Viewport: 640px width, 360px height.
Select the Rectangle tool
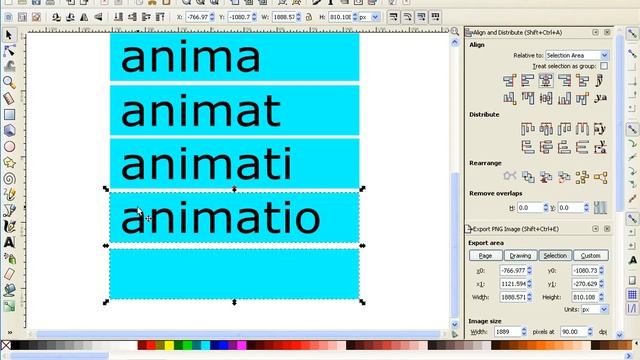coord(9,115)
